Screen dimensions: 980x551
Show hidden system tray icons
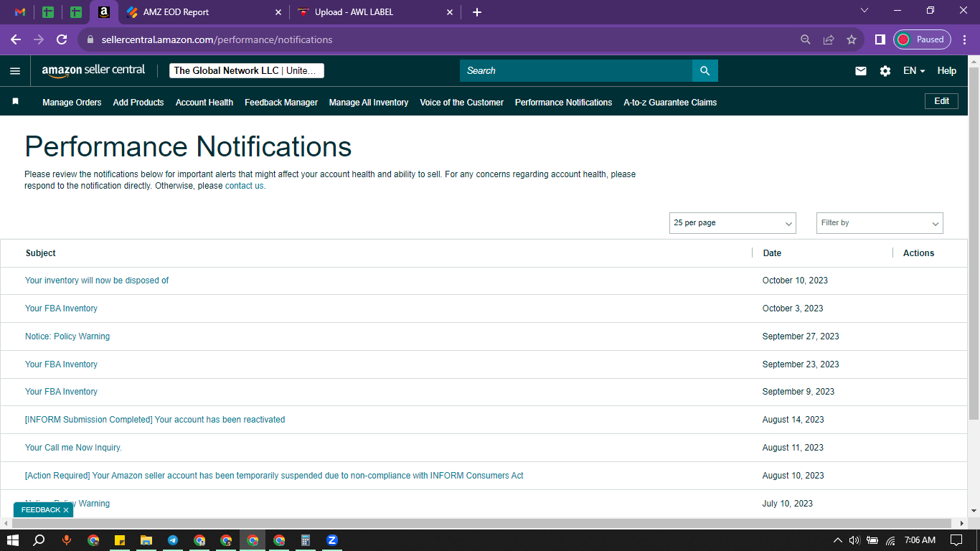pyautogui.click(x=837, y=540)
